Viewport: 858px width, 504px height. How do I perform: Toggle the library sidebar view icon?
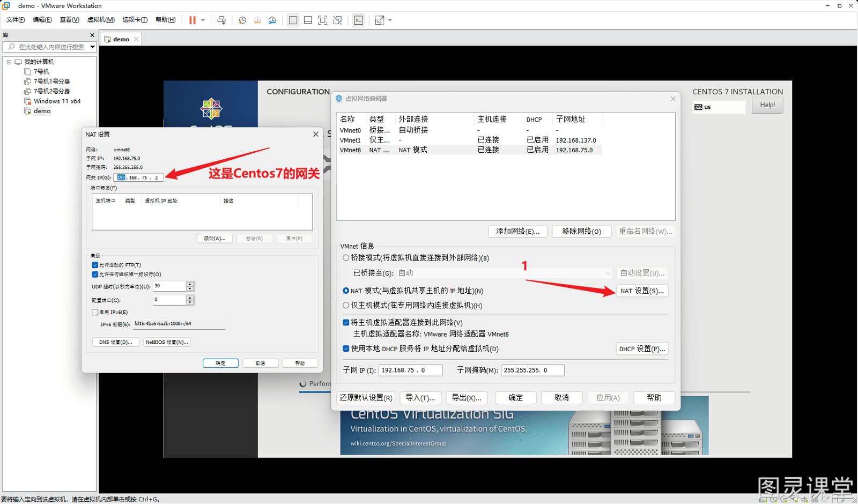point(293,20)
